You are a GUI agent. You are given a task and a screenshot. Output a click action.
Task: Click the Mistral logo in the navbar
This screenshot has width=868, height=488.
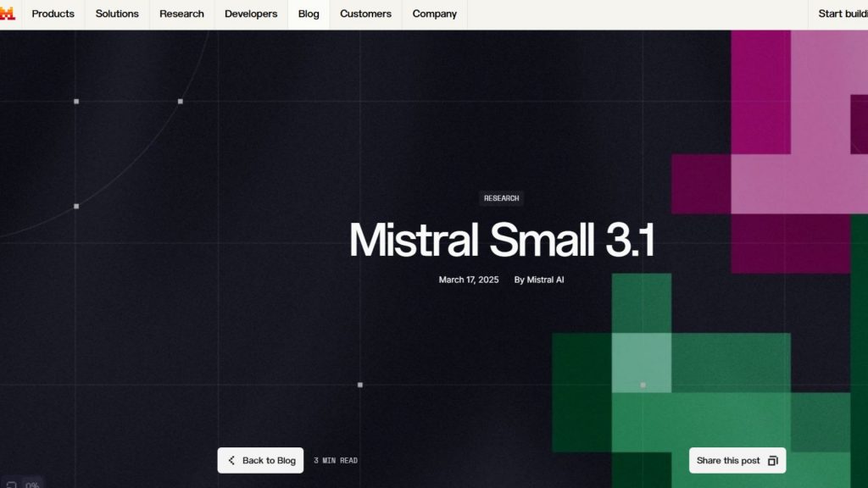pyautogui.click(x=7, y=14)
